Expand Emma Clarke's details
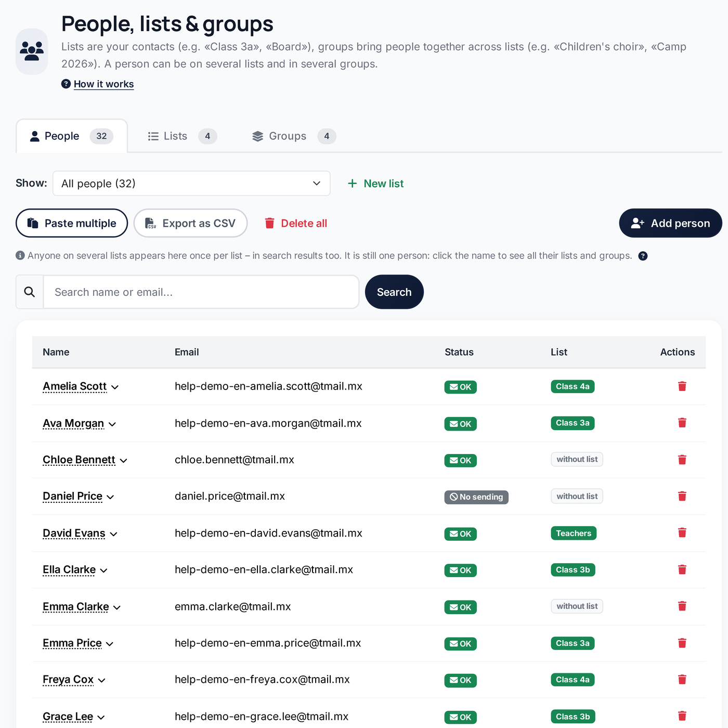The width and height of the screenshot is (728, 728). (x=117, y=607)
